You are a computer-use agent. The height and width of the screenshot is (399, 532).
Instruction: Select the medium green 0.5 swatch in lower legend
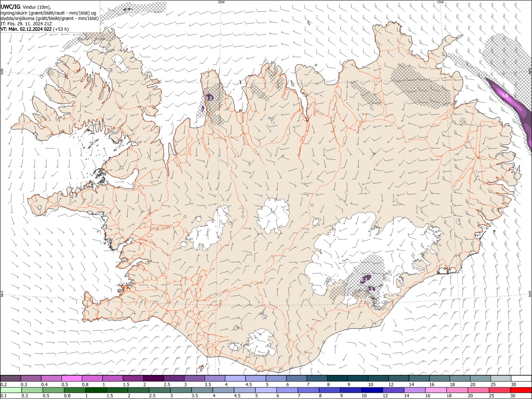[54, 390]
